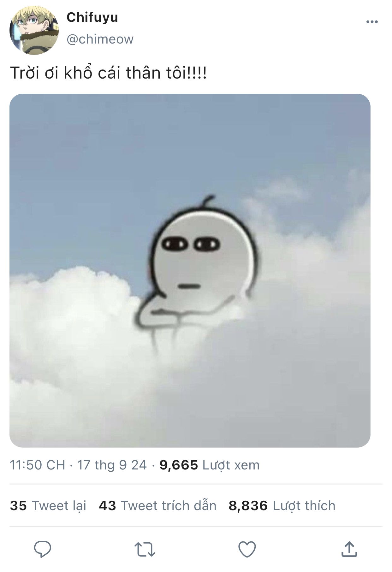The height and width of the screenshot is (572, 392).
Task: Click the Chifuyu display name
Action: coord(92,17)
